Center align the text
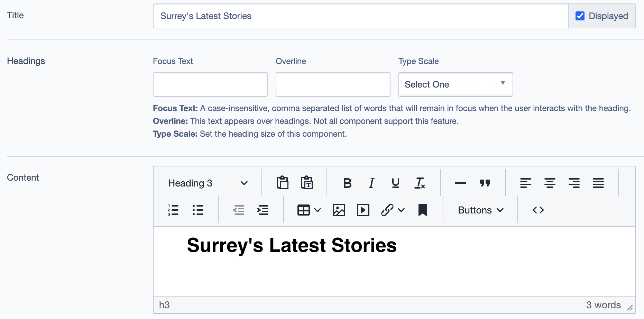This screenshot has width=644, height=319. pos(550,183)
